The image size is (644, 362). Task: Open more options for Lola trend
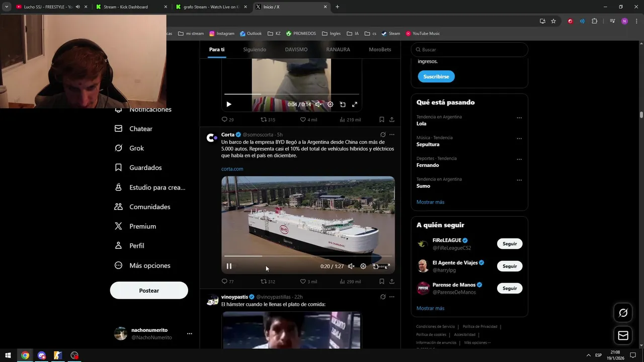[519, 118]
